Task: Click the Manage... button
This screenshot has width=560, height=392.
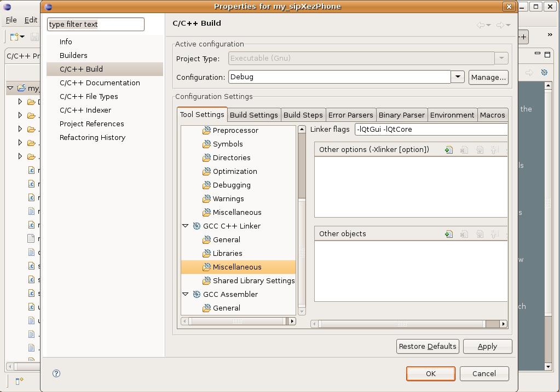Action: (488, 78)
